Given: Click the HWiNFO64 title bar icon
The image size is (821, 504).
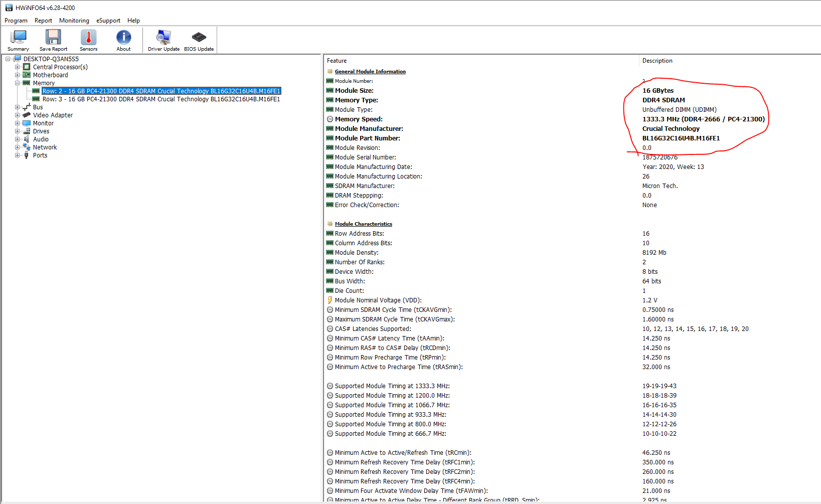Looking at the screenshot, I should coord(9,8).
